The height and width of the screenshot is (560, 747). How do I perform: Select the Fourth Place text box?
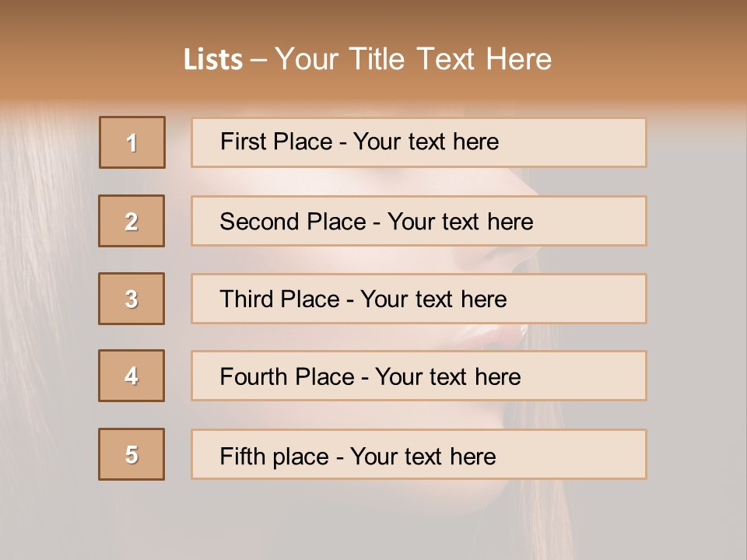click(x=419, y=376)
